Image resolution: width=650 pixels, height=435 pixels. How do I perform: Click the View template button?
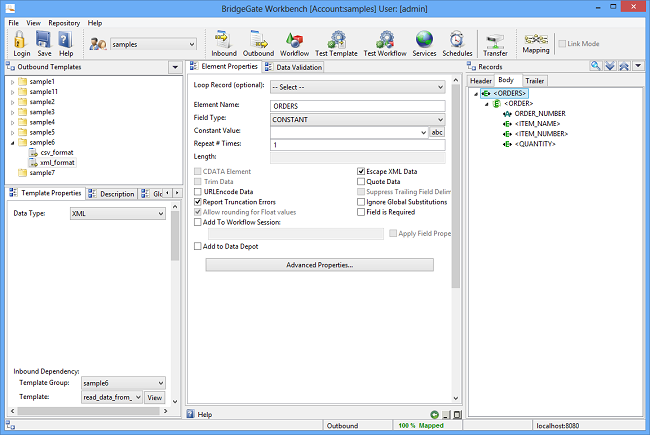coord(155,397)
